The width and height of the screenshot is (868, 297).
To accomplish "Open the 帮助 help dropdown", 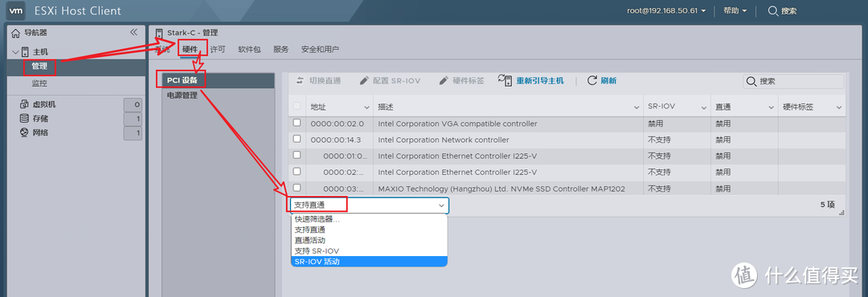I will tap(735, 10).
